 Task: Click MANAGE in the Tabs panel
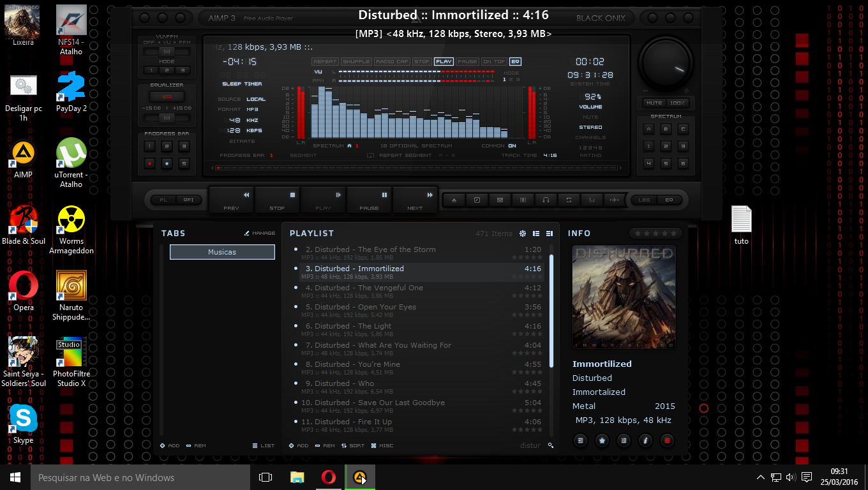259,233
